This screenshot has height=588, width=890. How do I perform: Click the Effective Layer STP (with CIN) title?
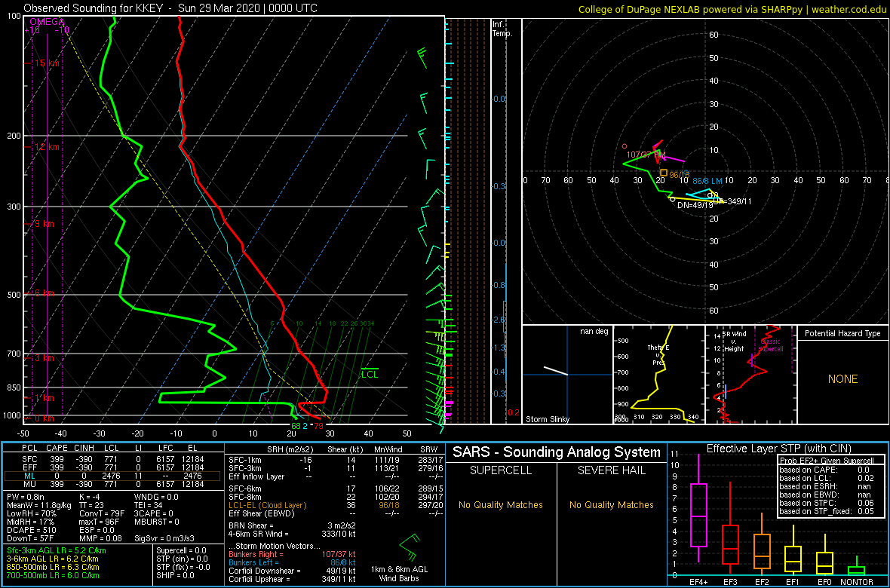[x=778, y=449]
